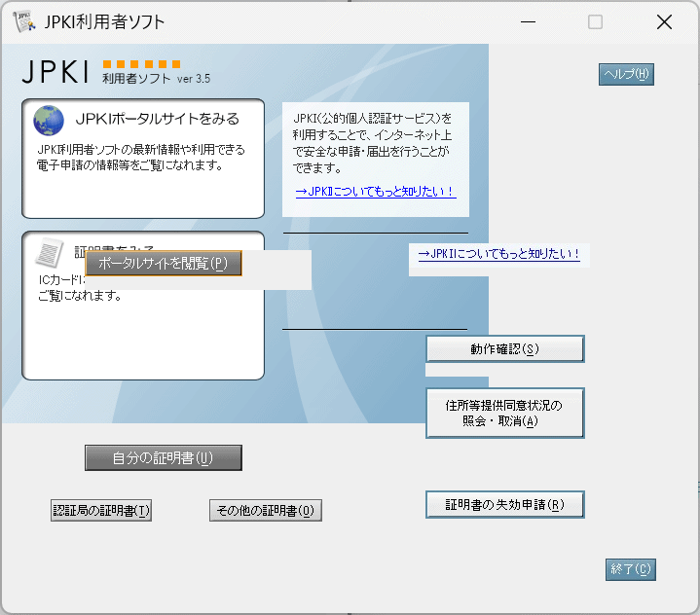Viewport: 700px width, 615px height.
Task: Run 動作確認(S)
Action: click(x=505, y=348)
